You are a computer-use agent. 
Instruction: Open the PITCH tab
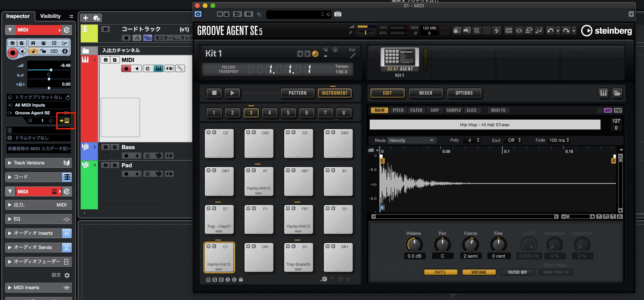click(x=398, y=110)
